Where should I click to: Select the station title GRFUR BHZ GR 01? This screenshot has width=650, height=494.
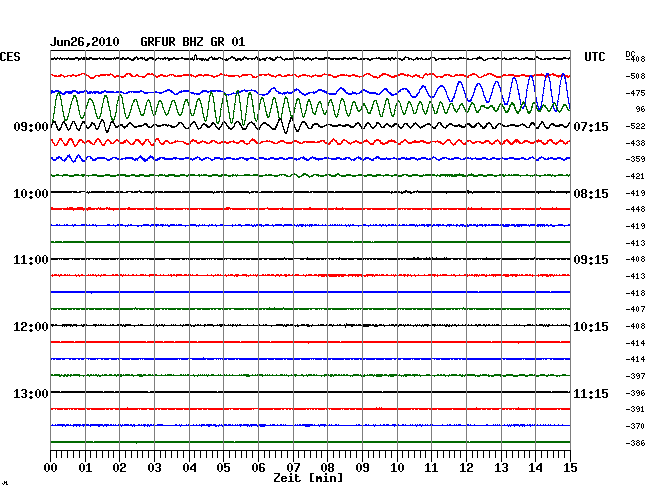(x=193, y=42)
